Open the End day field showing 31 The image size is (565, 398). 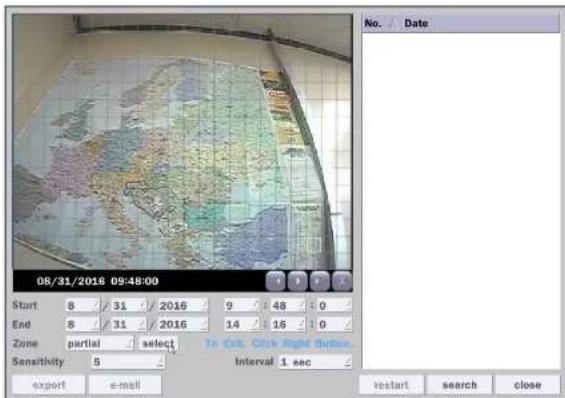(x=128, y=324)
